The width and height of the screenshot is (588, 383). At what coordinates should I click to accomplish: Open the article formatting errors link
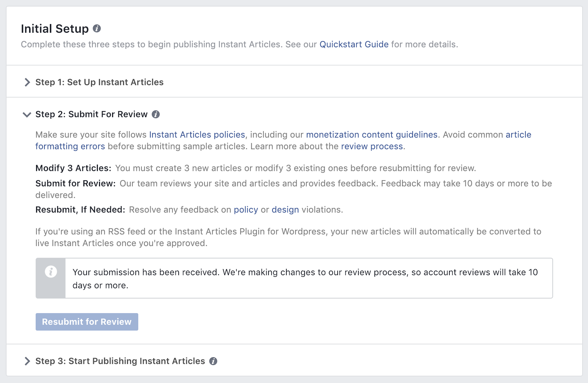[70, 146]
